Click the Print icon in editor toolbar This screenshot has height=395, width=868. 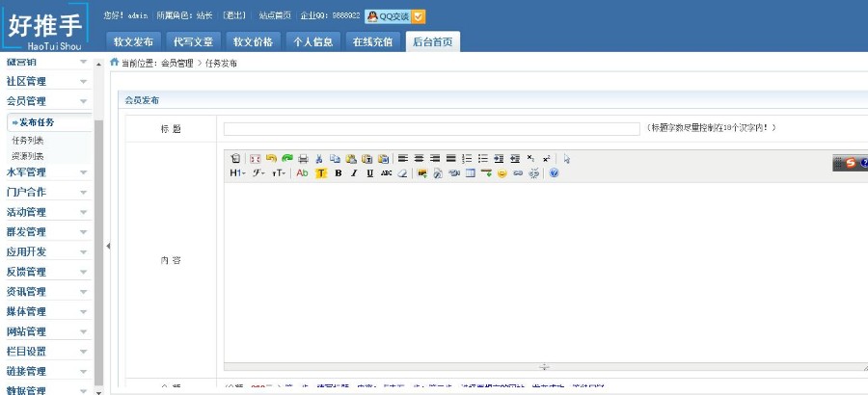pos(303,158)
